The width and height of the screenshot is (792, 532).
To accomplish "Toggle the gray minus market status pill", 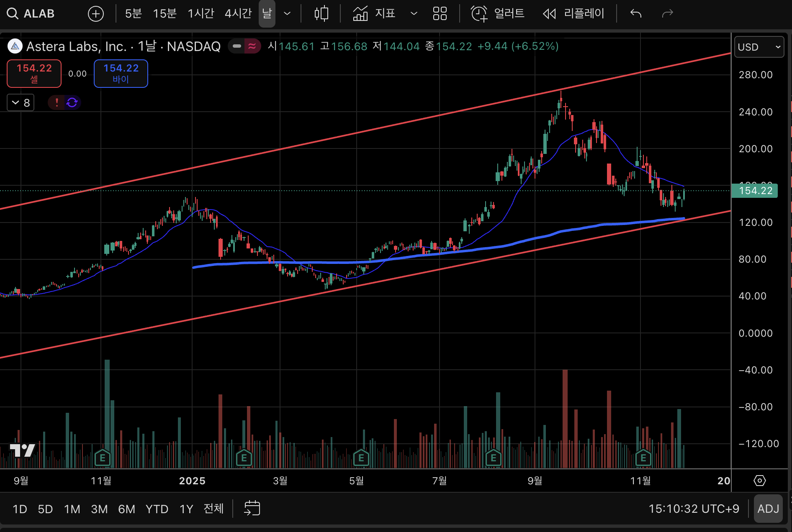I will (237, 46).
